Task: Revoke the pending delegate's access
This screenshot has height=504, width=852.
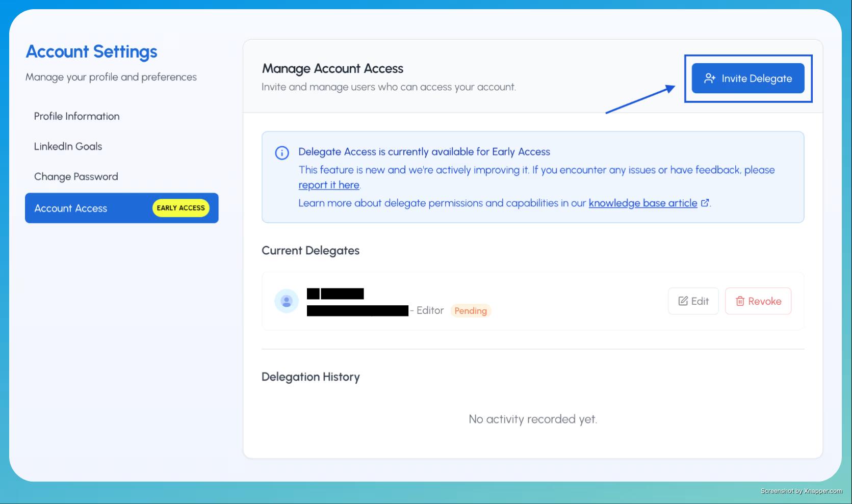Action: [x=758, y=301]
